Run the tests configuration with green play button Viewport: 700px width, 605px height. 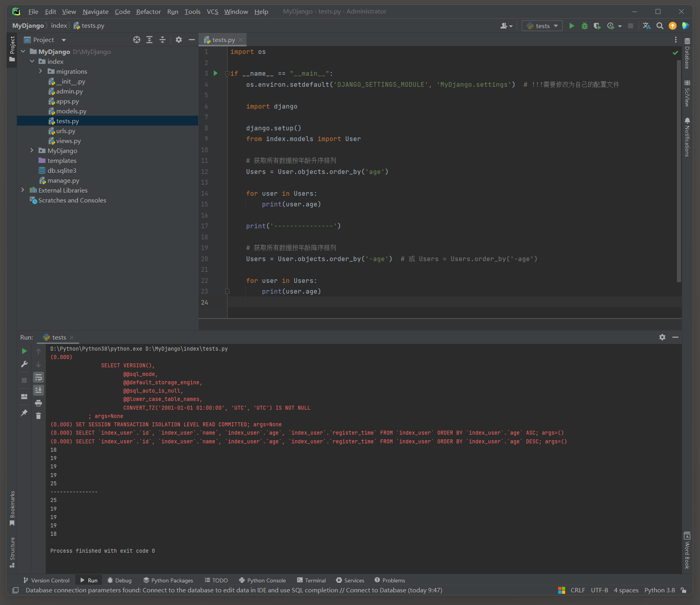pos(572,26)
